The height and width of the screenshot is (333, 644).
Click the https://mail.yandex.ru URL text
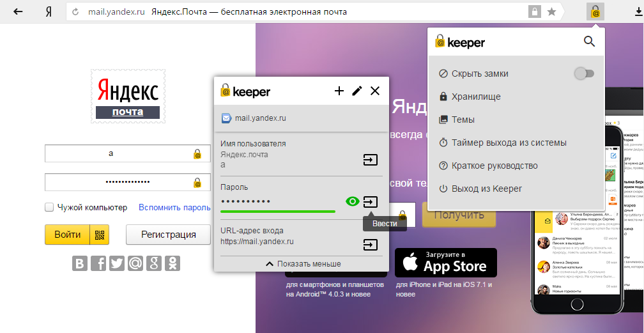point(257,242)
